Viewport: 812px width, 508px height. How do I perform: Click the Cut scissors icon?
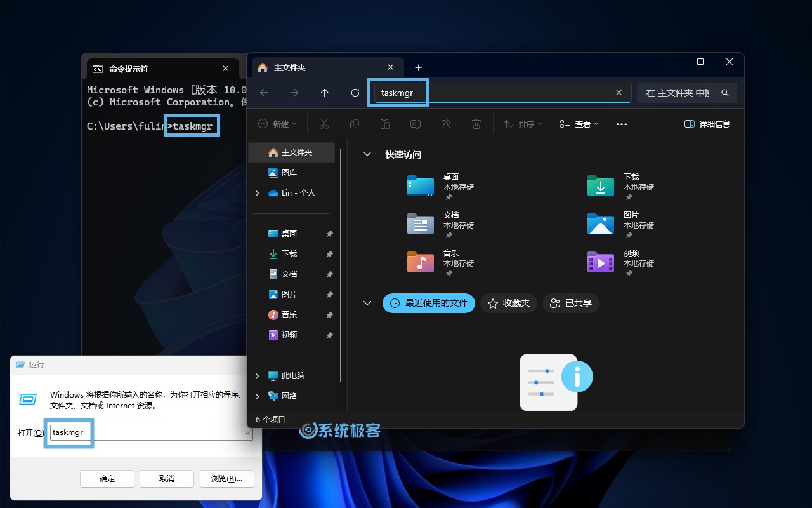tap(324, 124)
